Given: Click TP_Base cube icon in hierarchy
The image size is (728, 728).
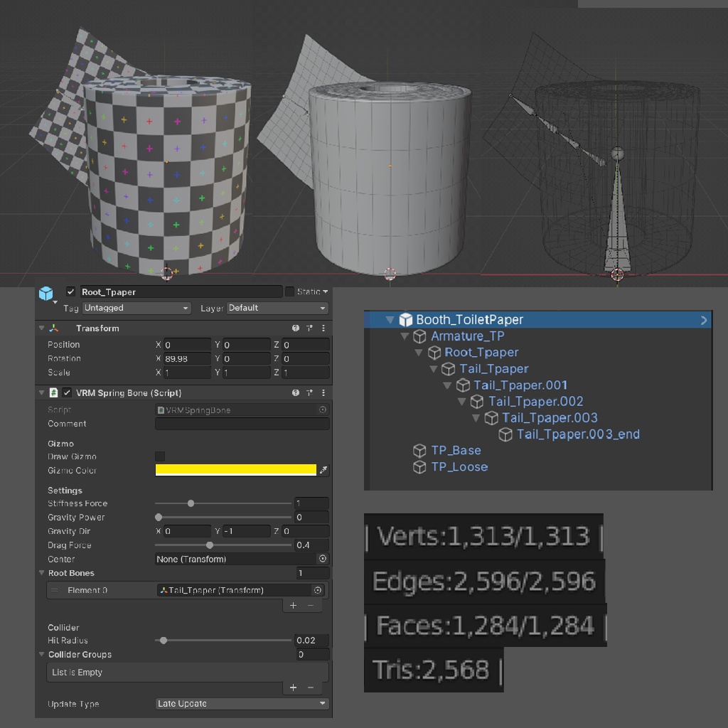Looking at the screenshot, I should pos(419,450).
